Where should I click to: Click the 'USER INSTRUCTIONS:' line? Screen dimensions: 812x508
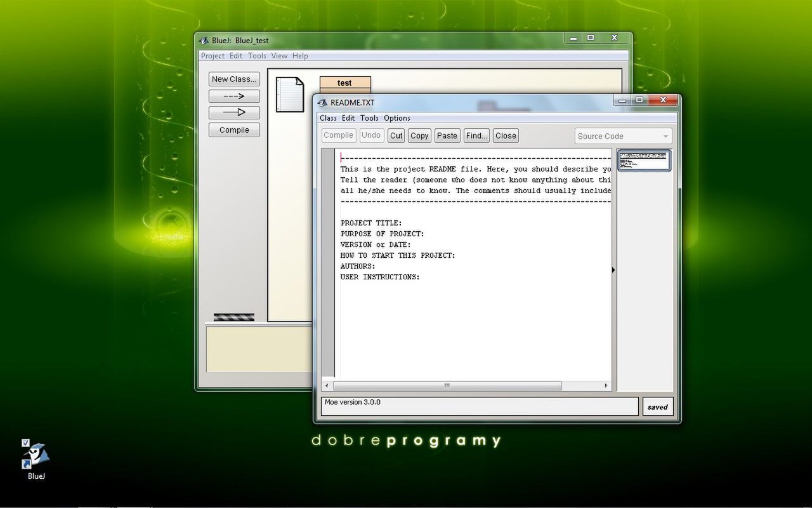[x=380, y=277]
